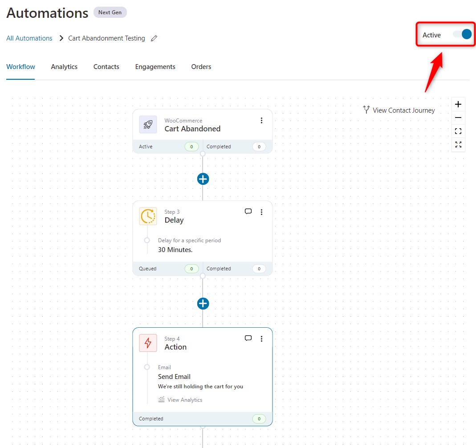Select the clock icon on the Delay step
This screenshot has height=448, width=476.
click(148, 216)
